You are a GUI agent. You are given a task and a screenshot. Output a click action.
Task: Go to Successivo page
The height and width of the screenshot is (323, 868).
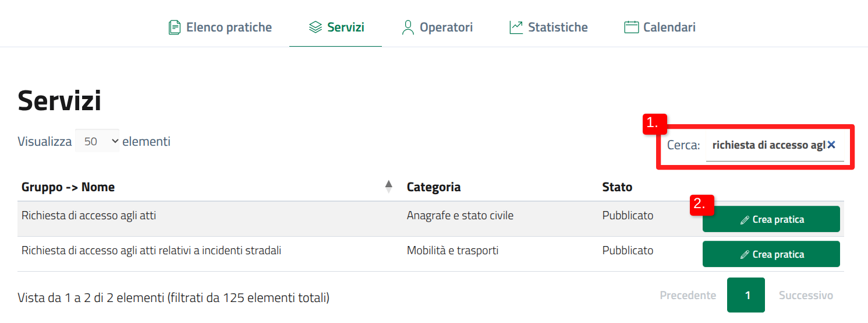coord(806,296)
